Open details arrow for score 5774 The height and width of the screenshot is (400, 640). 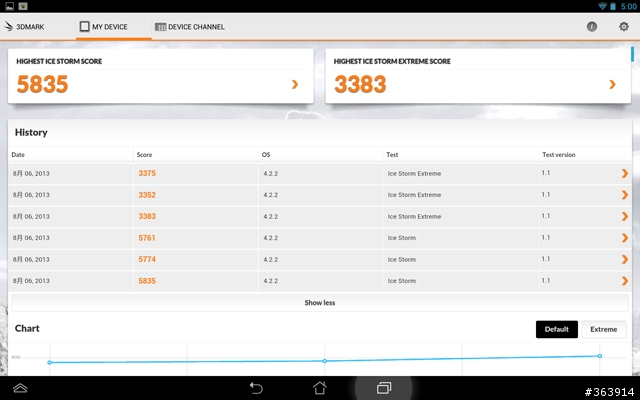point(624,259)
